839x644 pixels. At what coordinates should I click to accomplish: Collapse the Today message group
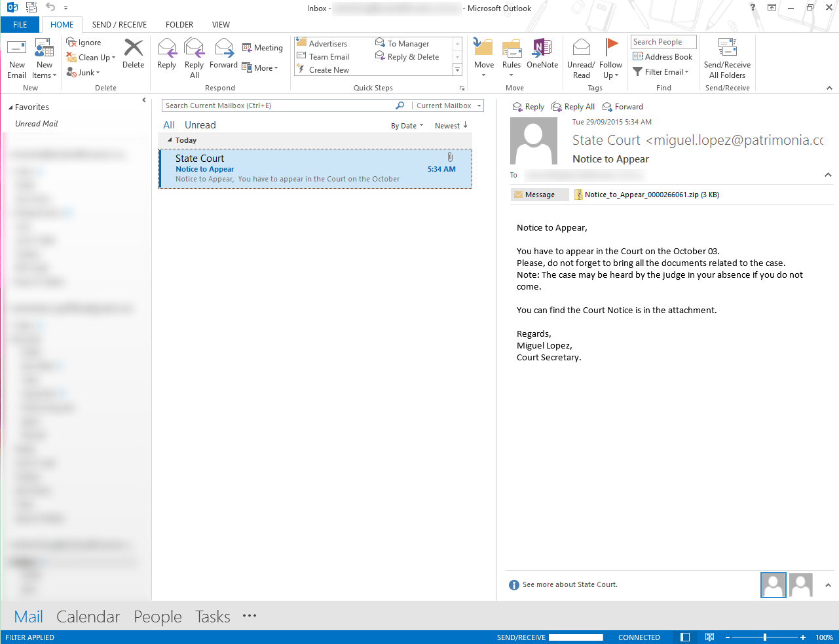click(x=170, y=140)
